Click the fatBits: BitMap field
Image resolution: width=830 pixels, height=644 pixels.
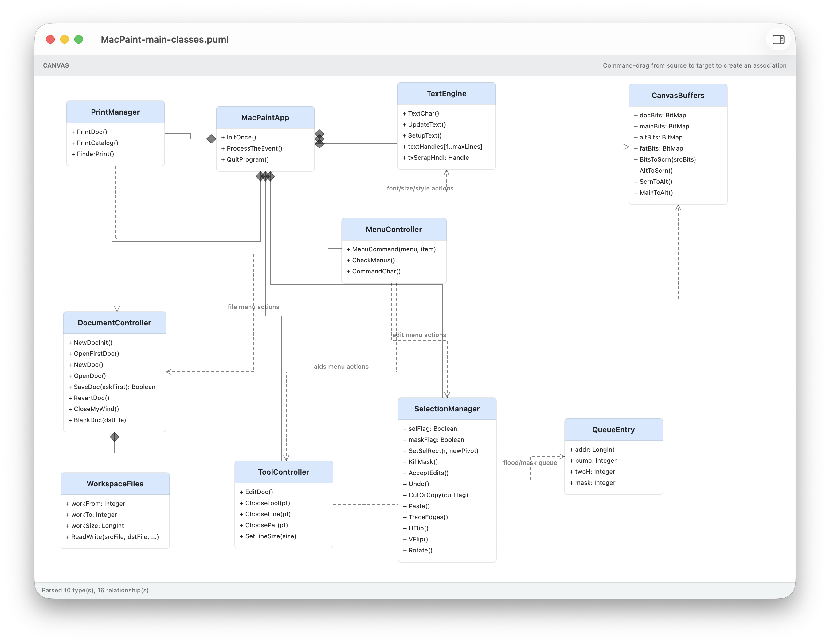(x=659, y=149)
